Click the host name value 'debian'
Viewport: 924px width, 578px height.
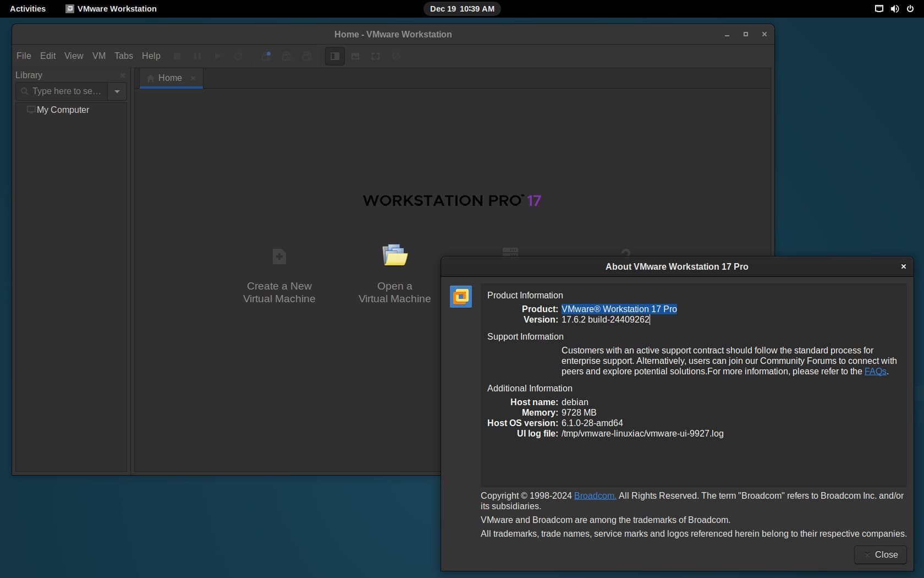pyautogui.click(x=575, y=402)
